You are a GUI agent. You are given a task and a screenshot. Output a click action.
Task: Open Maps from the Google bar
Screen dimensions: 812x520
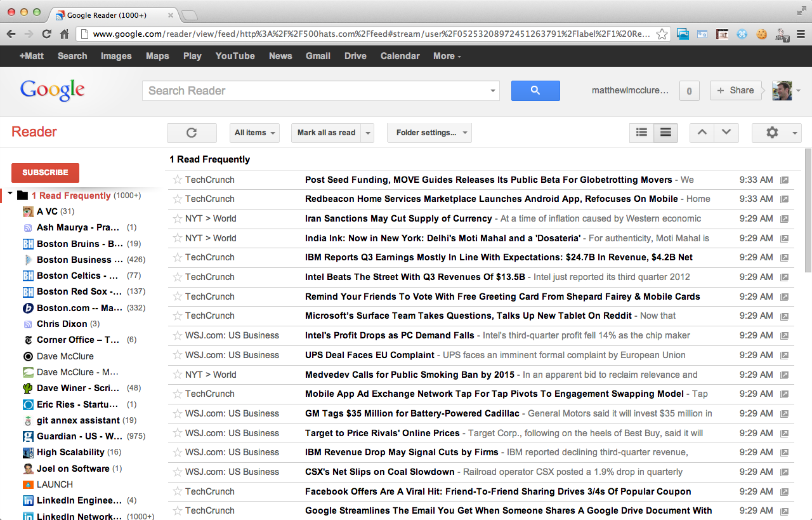[x=157, y=56]
